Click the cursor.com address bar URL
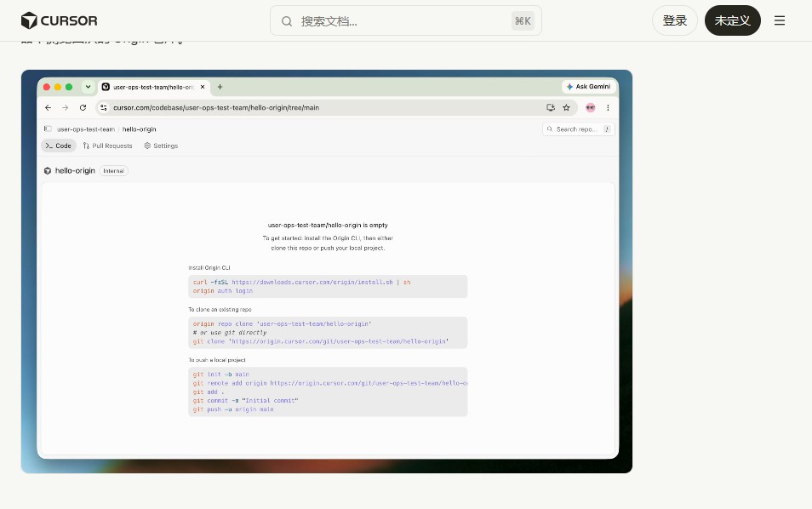Image resolution: width=812 pixels, height=509 pixels. pyautogui.click(x=216, y=108)
